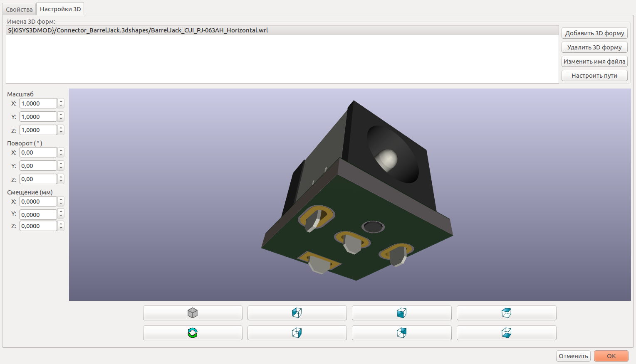Switch to the gray cube isometric view

pos(193,313)
